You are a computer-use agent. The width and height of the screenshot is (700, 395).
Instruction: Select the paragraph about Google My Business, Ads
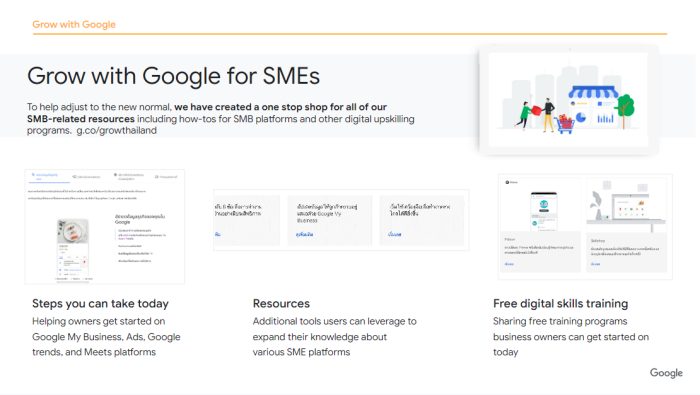coord(106,337)
